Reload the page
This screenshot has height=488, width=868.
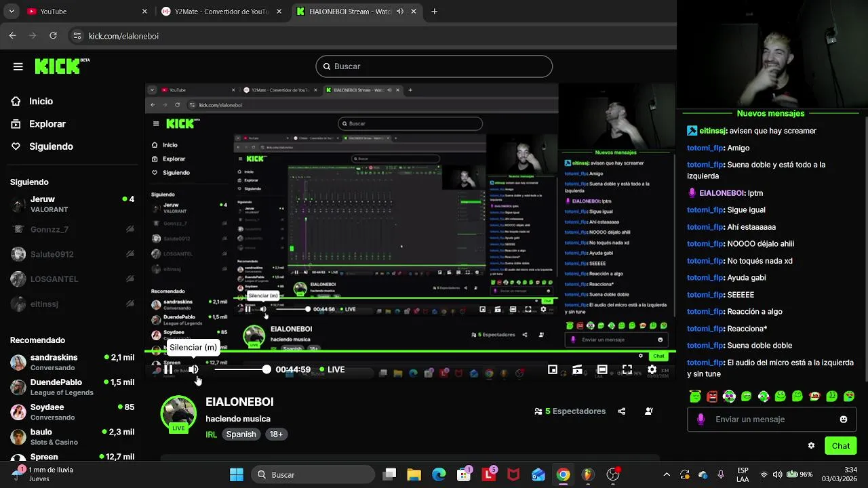(53, 36)
